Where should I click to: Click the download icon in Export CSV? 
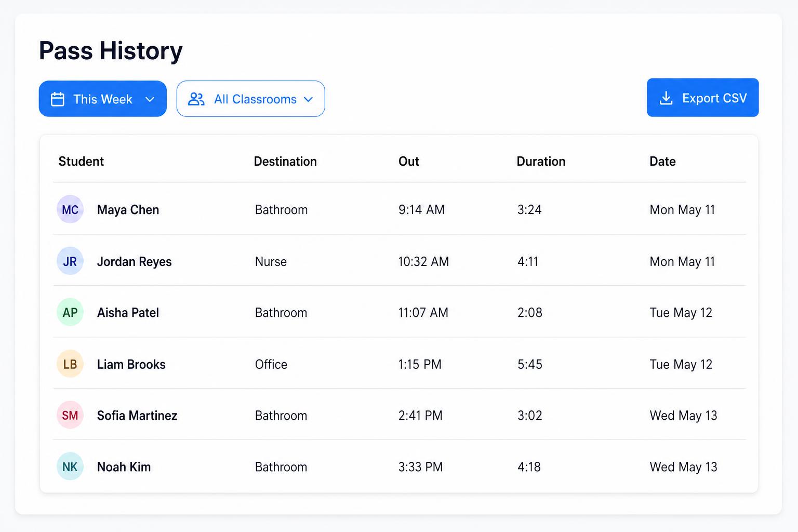[666, 98]
